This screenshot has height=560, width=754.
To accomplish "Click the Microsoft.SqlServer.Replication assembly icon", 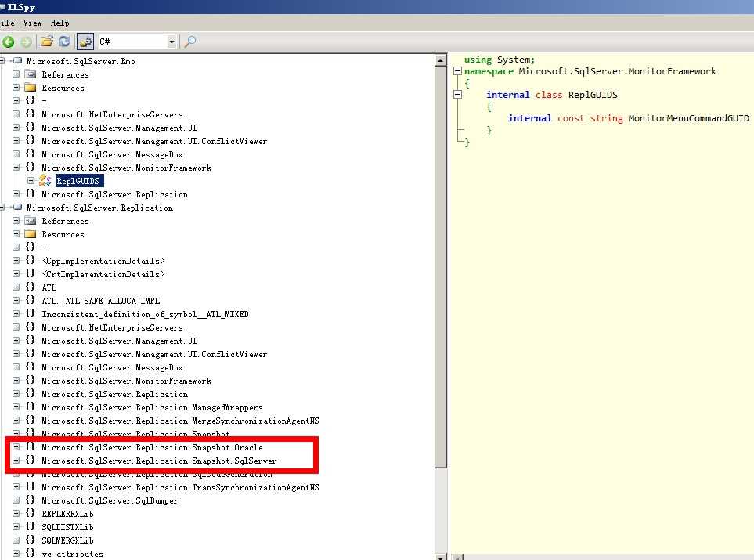I will pos(18,208).
